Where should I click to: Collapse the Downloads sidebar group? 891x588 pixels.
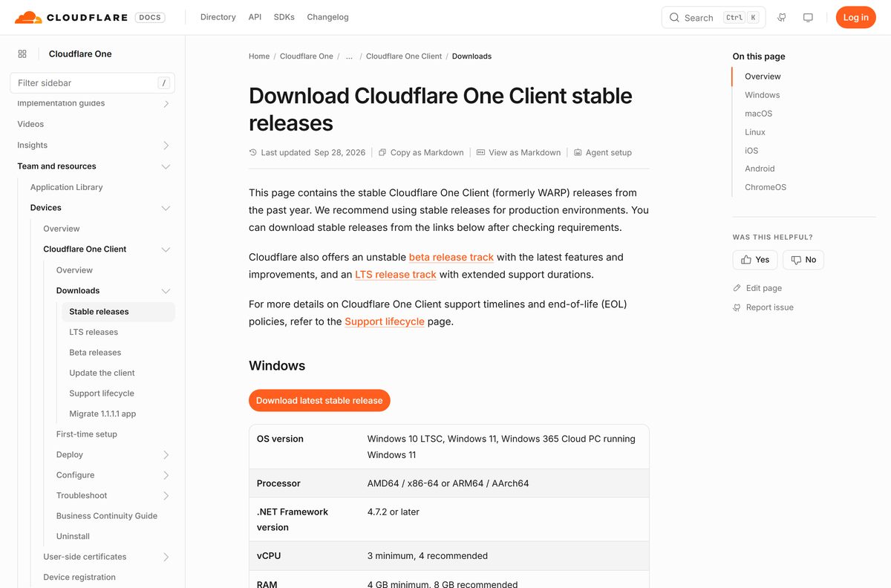click(166, 291)
